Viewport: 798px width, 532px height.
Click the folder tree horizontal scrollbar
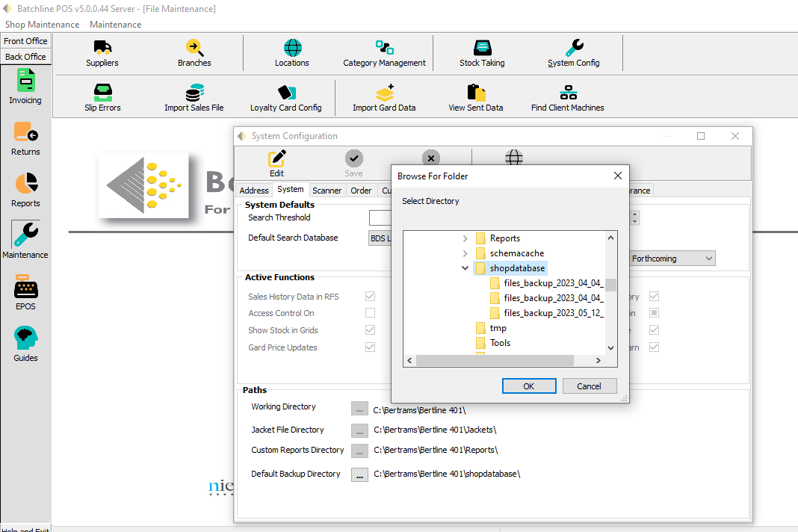(x=495, y=360)
